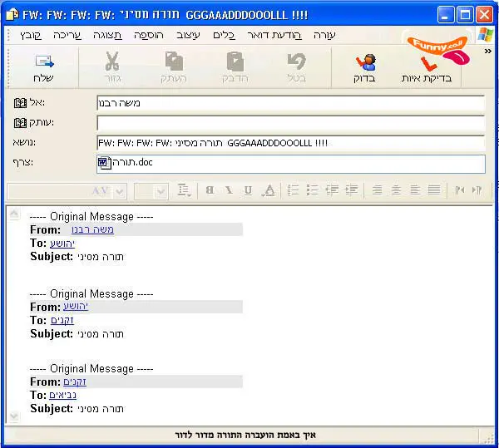
Task: Open the קובץ (File) menu
Action: (x=30, y=35)
